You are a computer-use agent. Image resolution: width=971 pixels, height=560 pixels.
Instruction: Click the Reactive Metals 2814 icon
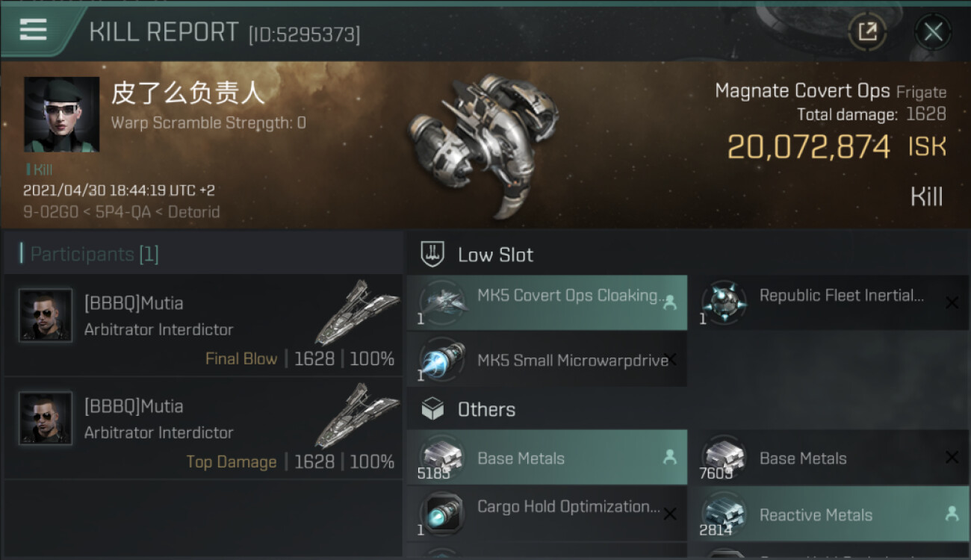point(725,514)
